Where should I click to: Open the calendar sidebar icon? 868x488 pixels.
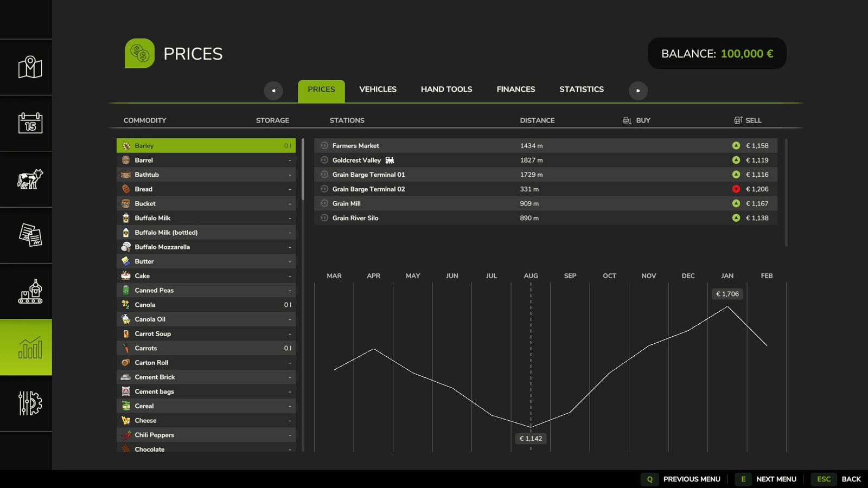point(30,123)
